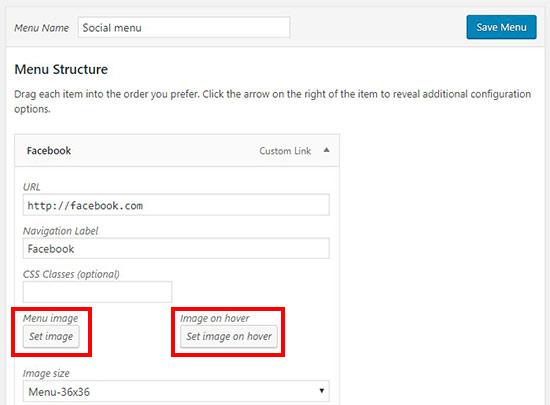Open the Image size dropdown
The image size is (550, 405).
176,391
